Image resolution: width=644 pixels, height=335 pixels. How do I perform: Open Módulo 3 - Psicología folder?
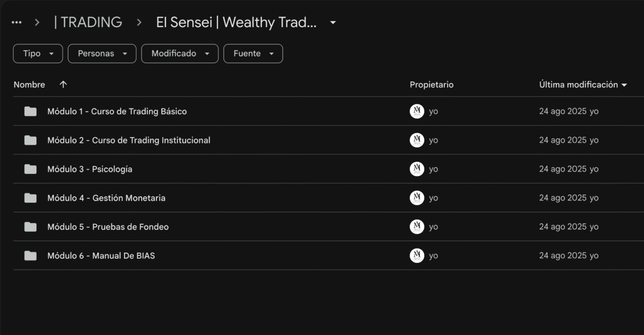tap(112, 169)
